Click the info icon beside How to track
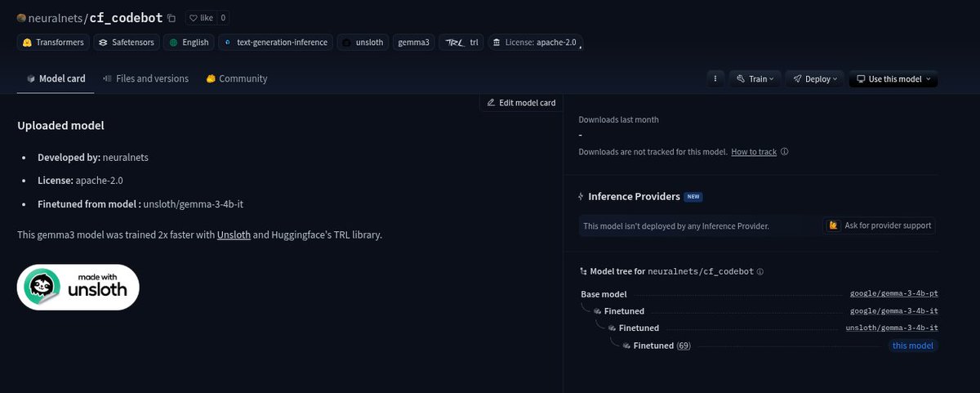The image size is (980, 393). point(784,152)
